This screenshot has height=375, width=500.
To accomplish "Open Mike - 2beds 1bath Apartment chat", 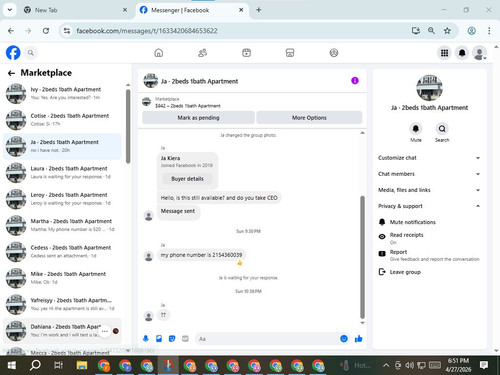I will pos(62,278).
